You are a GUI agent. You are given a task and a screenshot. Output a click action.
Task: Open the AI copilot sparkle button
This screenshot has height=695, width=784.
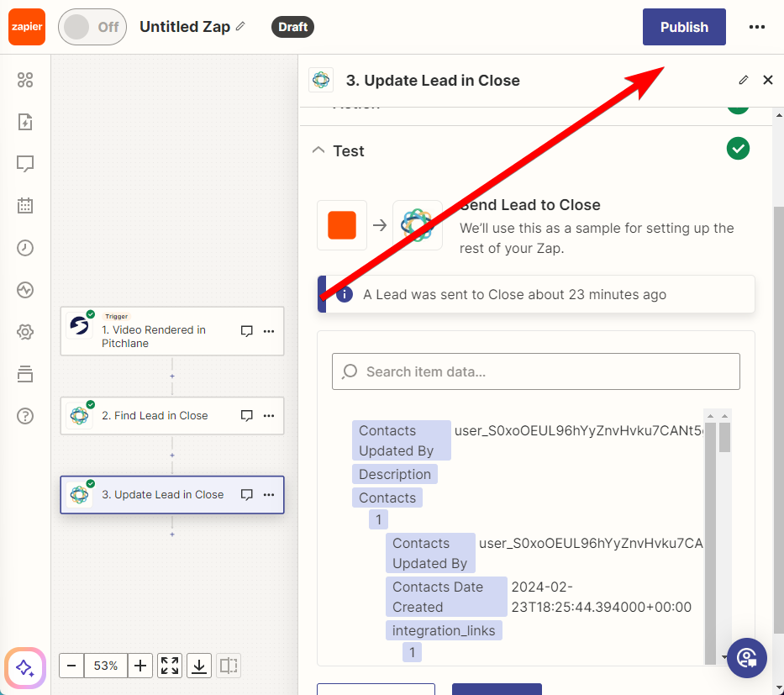(x=25, y=668)
